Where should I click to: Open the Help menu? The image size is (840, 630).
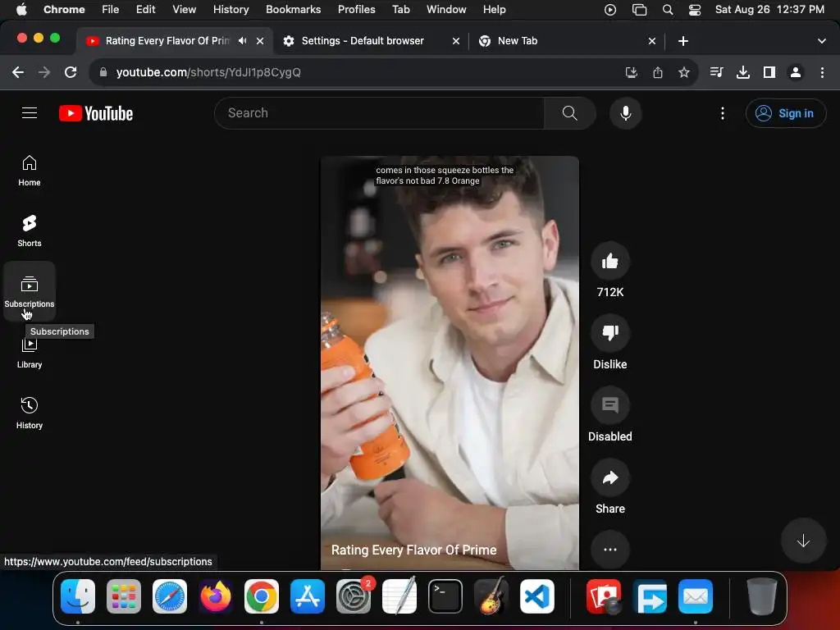(494, 10)
